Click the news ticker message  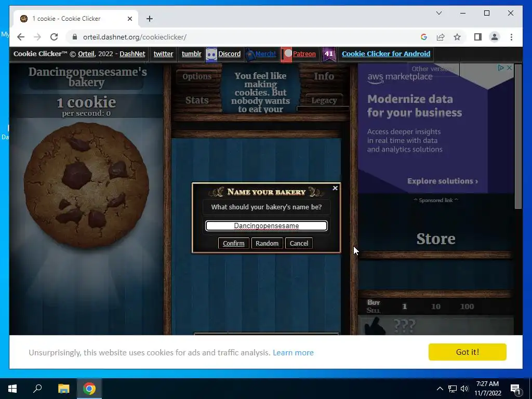(x=261, y=92)
